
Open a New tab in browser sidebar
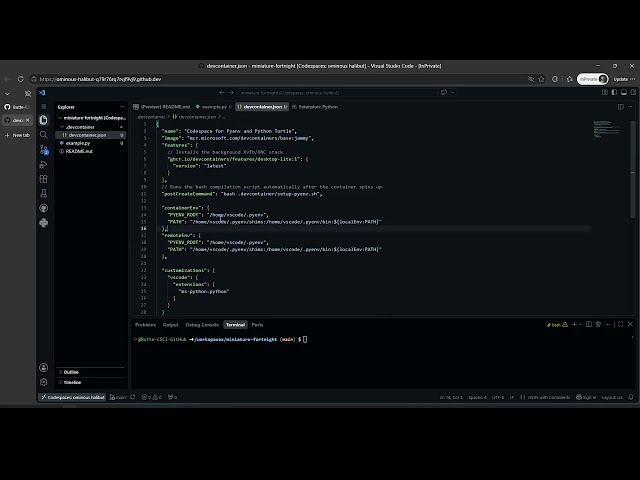(17, 135)
